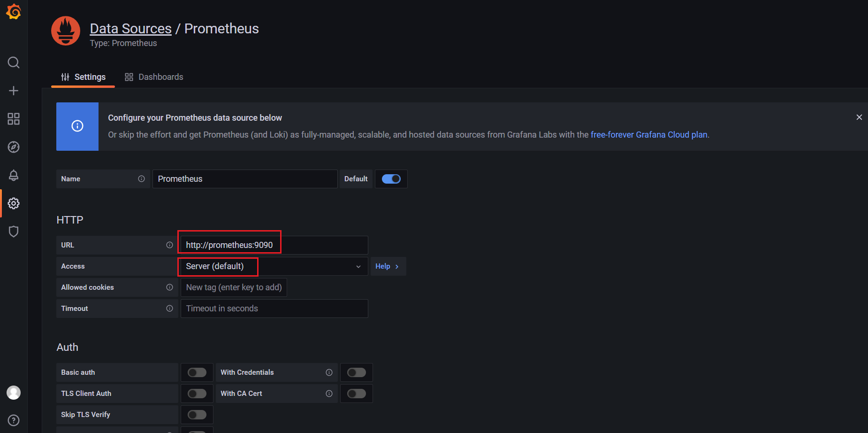Click the info icon next to With CA Cert
The width and height of the screenshot is (868, 433).
[x=329, y=394]
